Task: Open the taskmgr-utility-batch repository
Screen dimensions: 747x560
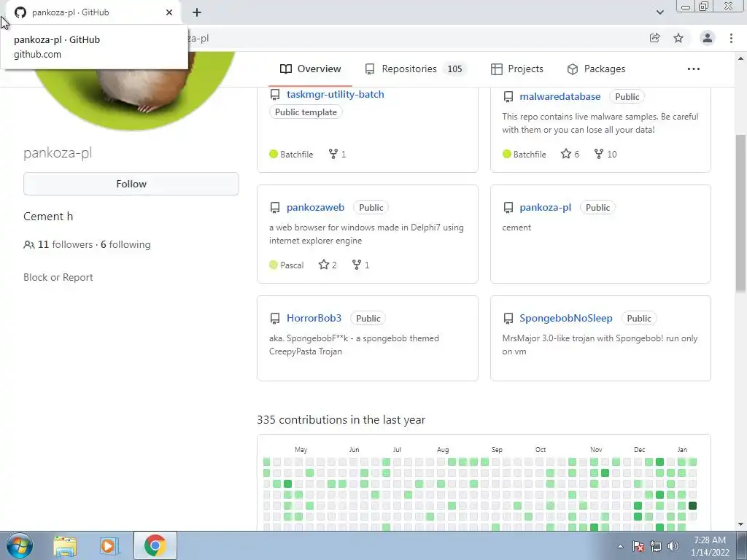Action: (335, 94)
